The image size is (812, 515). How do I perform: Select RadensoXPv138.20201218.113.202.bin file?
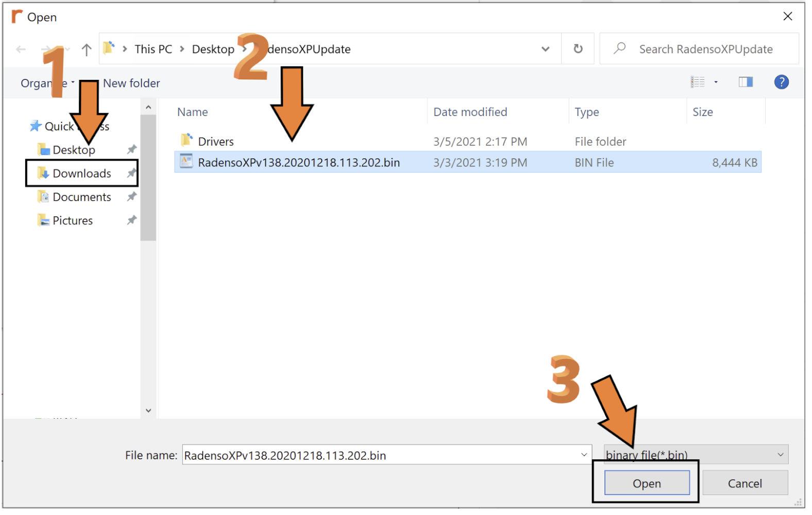[x=298, y=163]
